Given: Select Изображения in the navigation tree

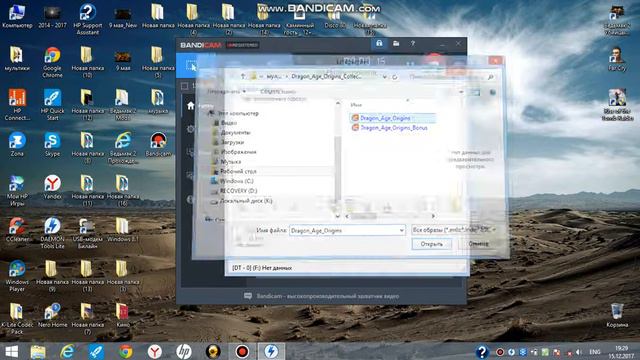Looking at the screenshot, I should pos(238,152).
